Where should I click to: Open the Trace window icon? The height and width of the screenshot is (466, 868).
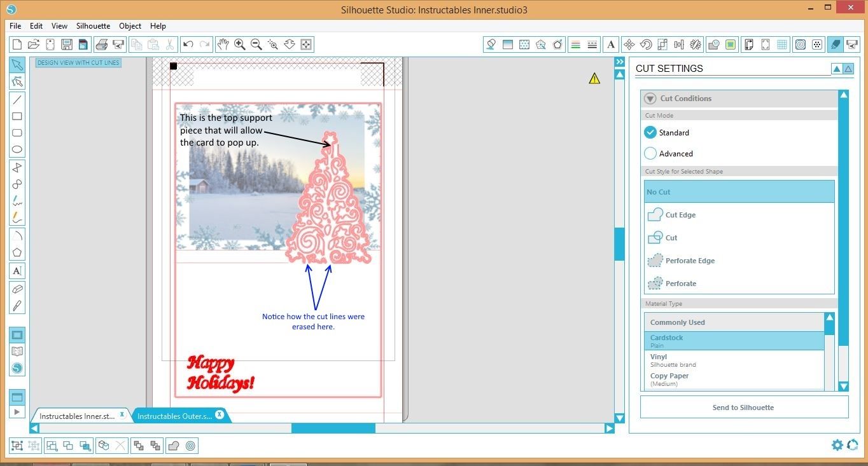714,45
